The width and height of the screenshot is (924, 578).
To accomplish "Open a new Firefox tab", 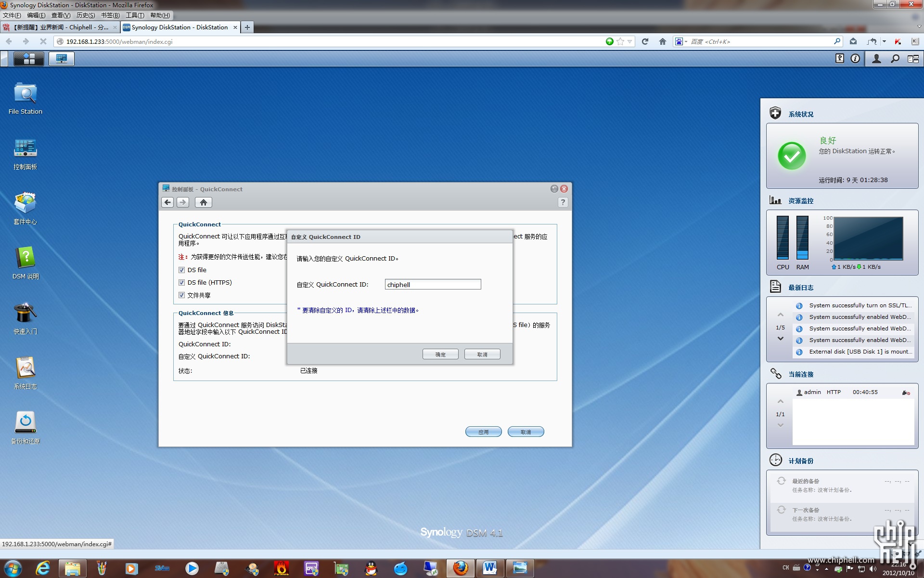I will (x=247, y=27).
